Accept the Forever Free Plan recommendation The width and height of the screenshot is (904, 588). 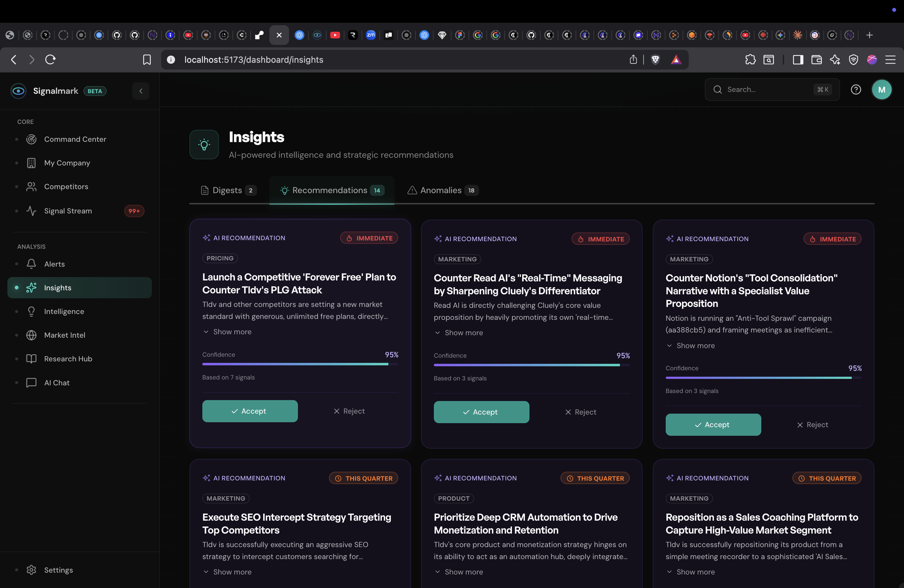coord(250,411)
